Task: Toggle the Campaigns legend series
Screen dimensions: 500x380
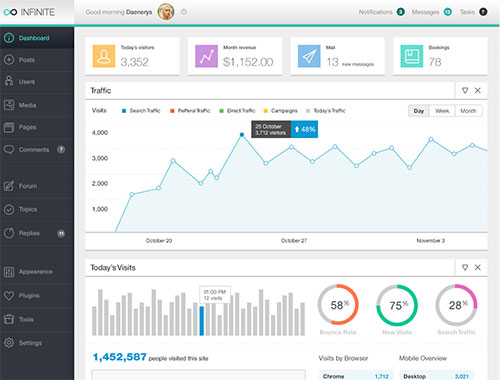Action: (280, 111)
